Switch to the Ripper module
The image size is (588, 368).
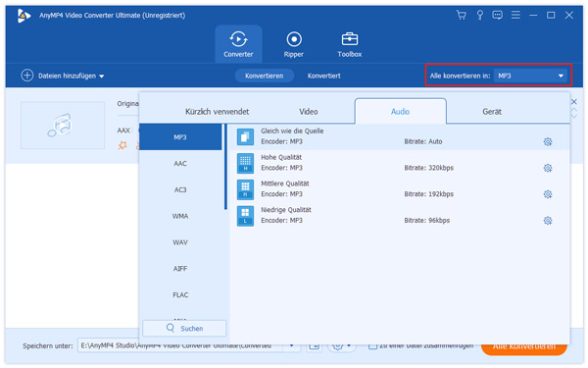(x=294, y=44)
